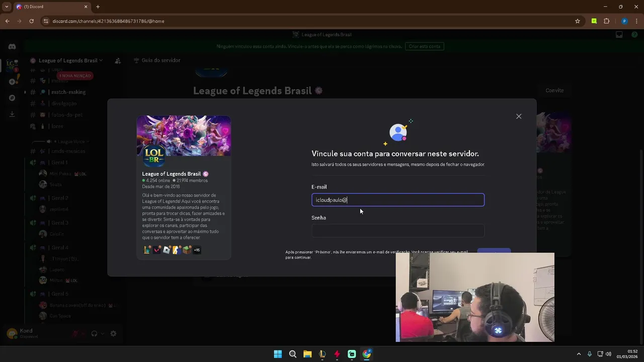Bookmark this page with the star icon
The height and width of the screenshot is (362, 644).
tap(578, 21)
